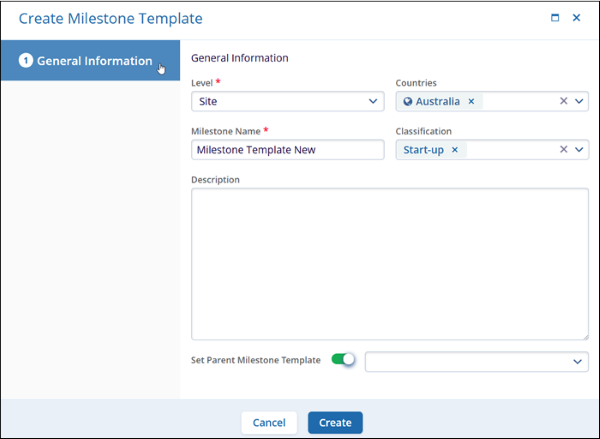Maximize the Create Milestone Template dialog
This screenshot has height=439, width=600.
click(555, 18)
